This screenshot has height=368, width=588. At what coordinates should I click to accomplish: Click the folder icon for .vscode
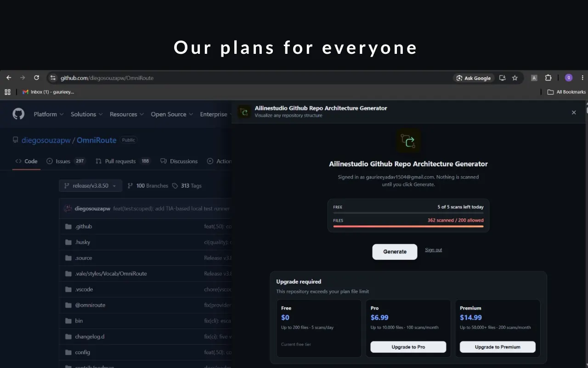coord(68,289)
